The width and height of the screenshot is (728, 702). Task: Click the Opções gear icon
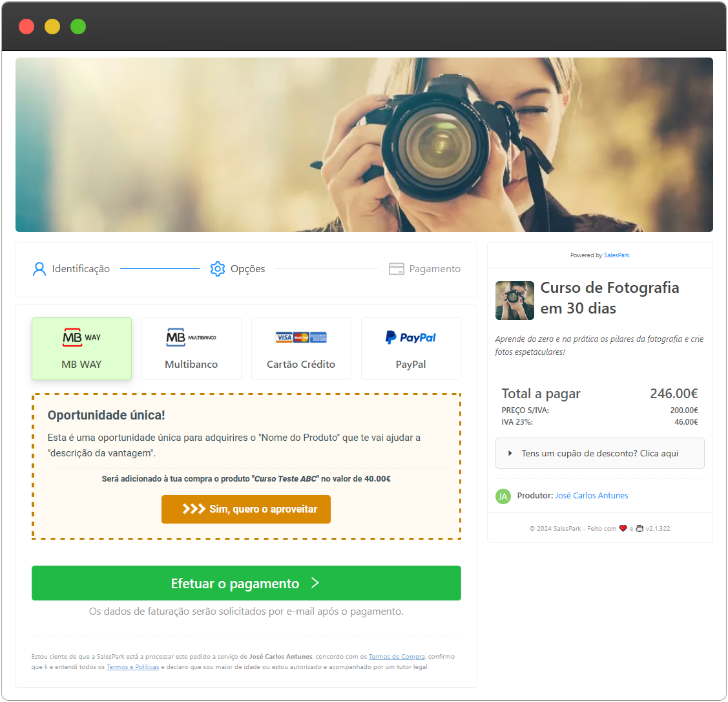pos(218,269)
